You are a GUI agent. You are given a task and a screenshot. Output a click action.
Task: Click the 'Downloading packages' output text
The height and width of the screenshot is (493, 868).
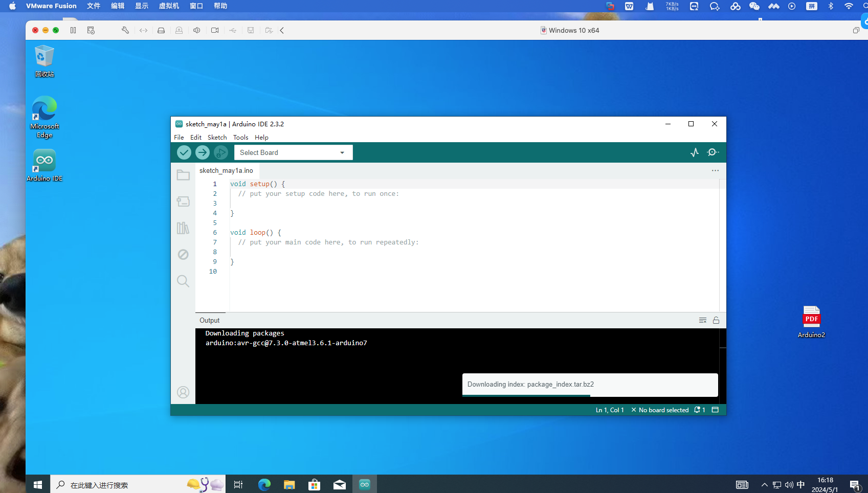[244, 333]
